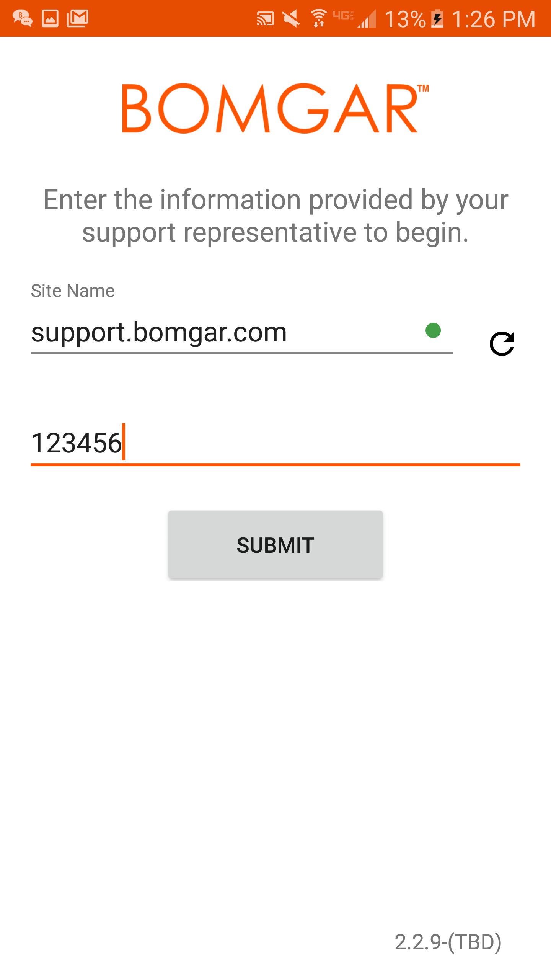Tap the 1:26 PM clock
551x980 pixels.
coord(494,19)
